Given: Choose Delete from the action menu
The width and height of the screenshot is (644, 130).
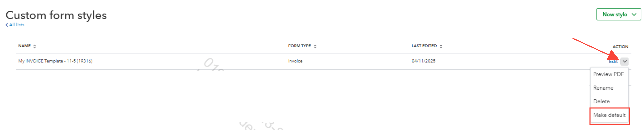Looking at the screenshot, I should click(x=601, y=101).
